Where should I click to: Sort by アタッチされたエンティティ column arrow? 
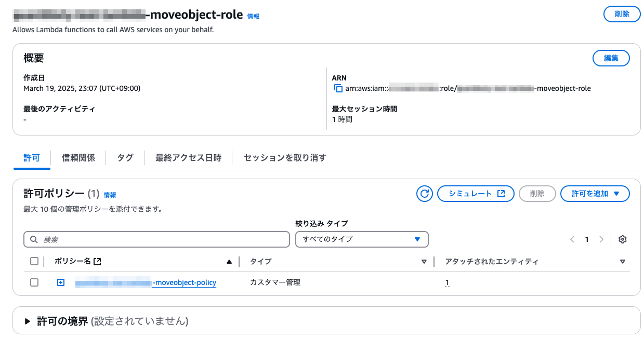(x=622, y=262)
